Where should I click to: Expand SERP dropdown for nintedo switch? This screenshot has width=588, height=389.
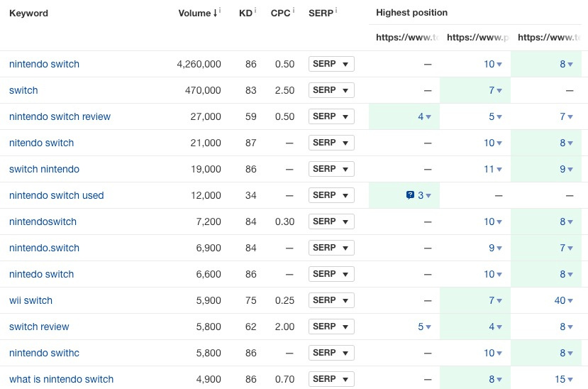click(331, 274)
